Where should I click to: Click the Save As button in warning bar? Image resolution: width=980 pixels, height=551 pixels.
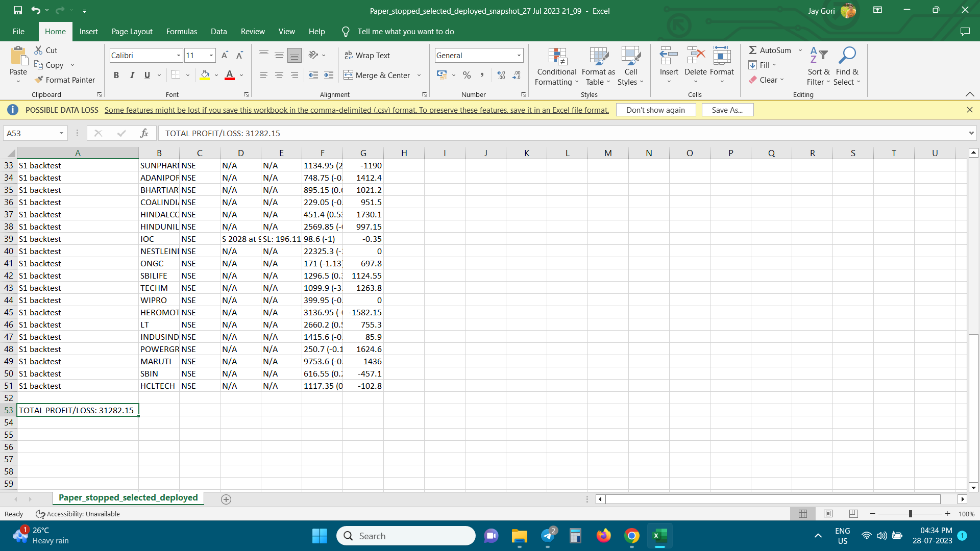pyautogui.click(x=727, y=109)
